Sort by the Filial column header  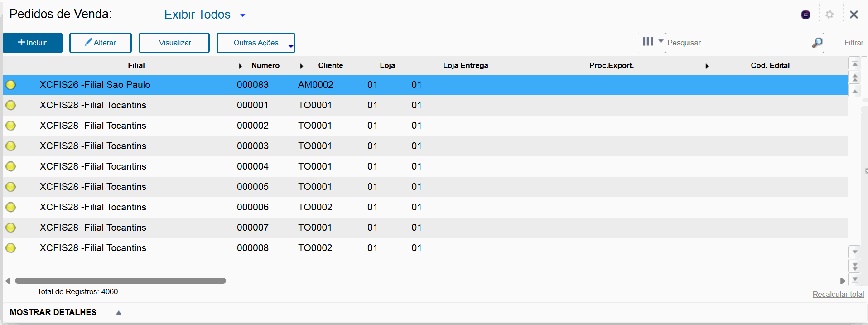pyautogui.click(x=136, y=65)
